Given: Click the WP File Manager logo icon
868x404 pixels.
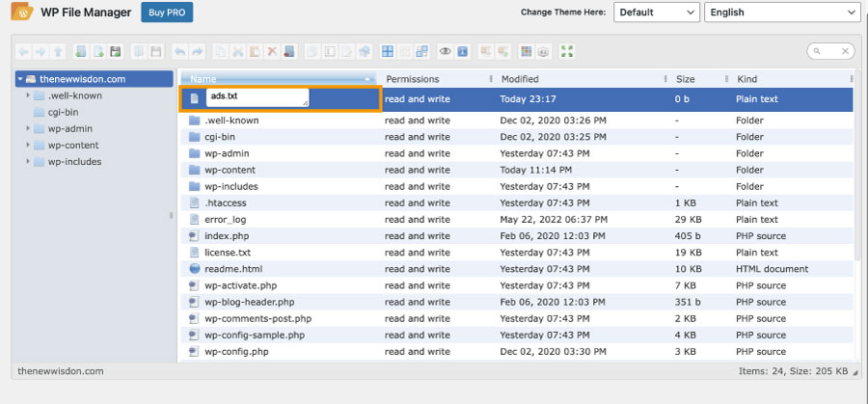Looking at the screenshot, I should 22,12.
